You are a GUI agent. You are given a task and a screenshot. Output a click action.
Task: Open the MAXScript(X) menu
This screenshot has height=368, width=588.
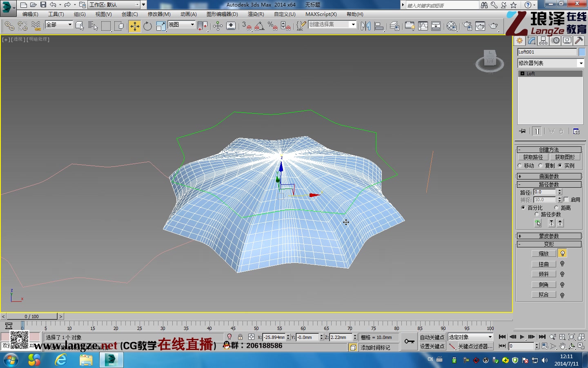pyautogui.click(x=321, y=14)
